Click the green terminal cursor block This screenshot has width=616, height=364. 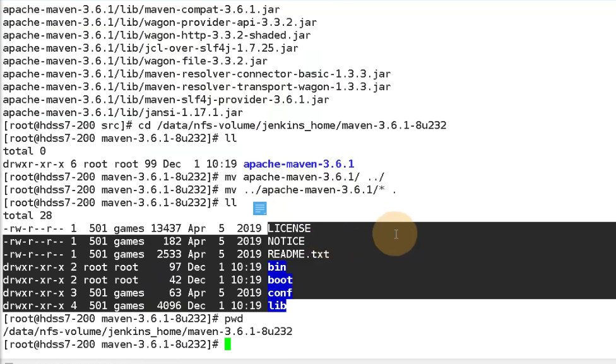click(227, 344)
